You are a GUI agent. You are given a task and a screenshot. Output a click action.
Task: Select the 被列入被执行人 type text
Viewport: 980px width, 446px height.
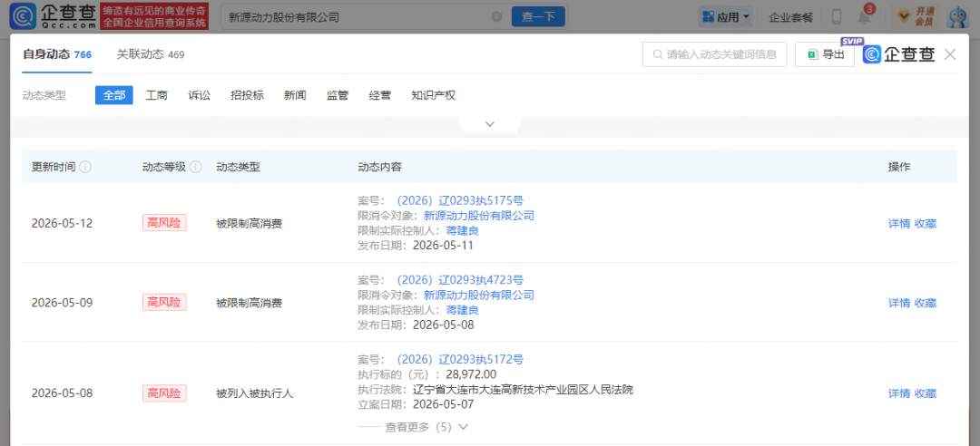(x=254, y=393)
